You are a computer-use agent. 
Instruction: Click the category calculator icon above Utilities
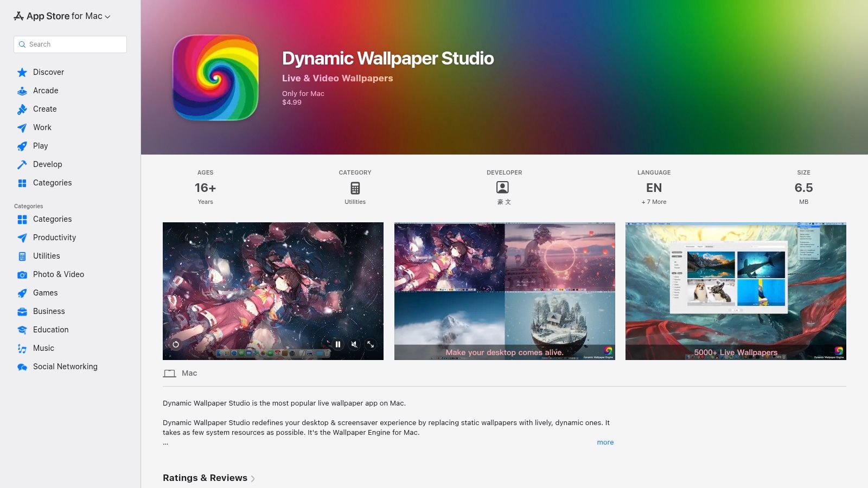pos(355,188)
